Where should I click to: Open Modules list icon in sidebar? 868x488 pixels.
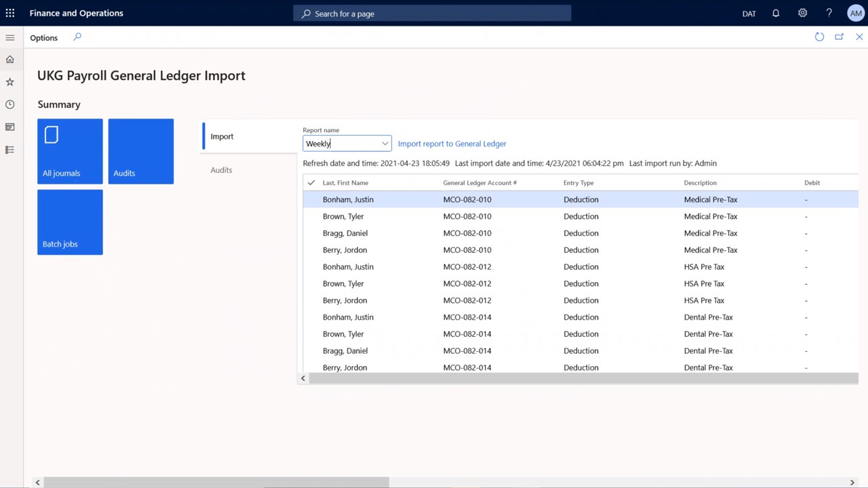10,150
